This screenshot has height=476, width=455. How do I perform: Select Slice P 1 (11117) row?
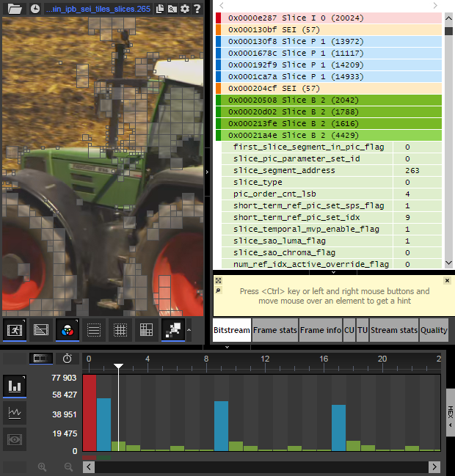[329, 53]
